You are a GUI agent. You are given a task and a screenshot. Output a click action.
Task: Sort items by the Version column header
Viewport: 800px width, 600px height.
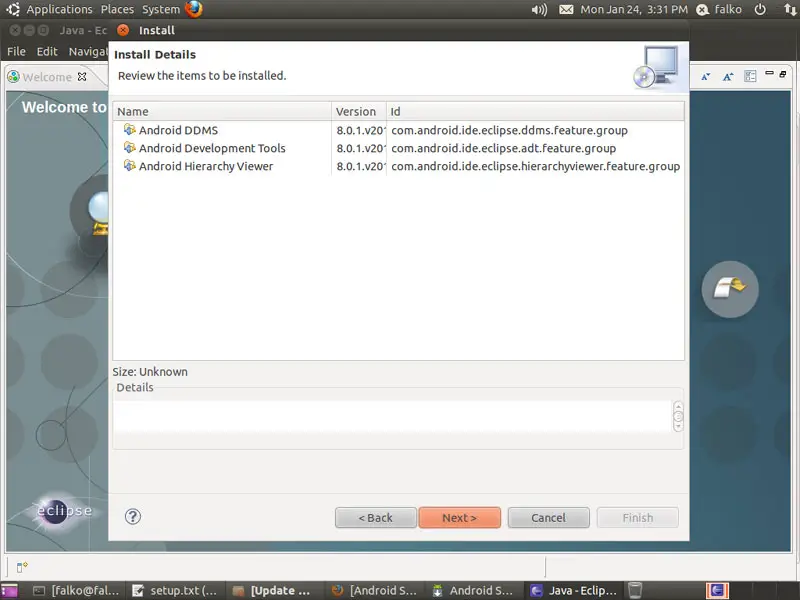point(359,111)
